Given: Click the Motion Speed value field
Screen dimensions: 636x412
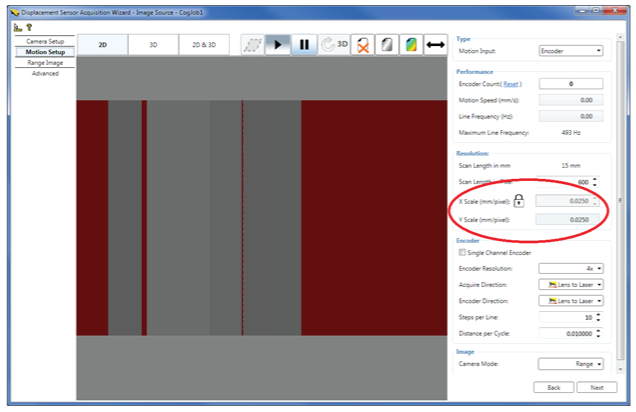Looking at the screenshot, I should [571, 100].
